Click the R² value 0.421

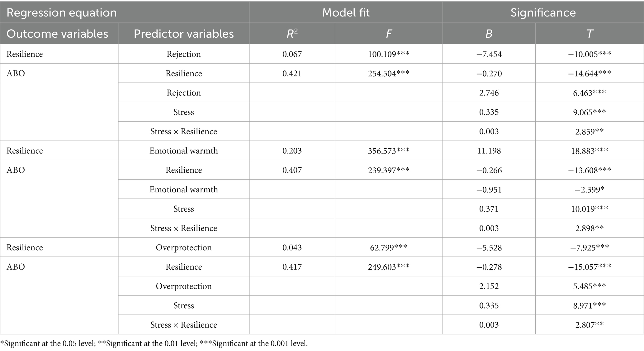point(292,74)
